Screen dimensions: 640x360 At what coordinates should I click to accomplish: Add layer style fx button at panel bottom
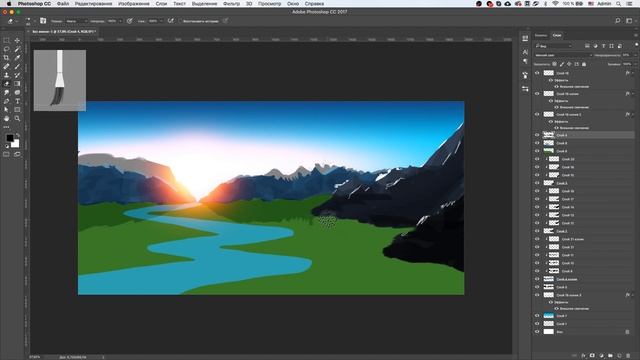tap(583, 356)
